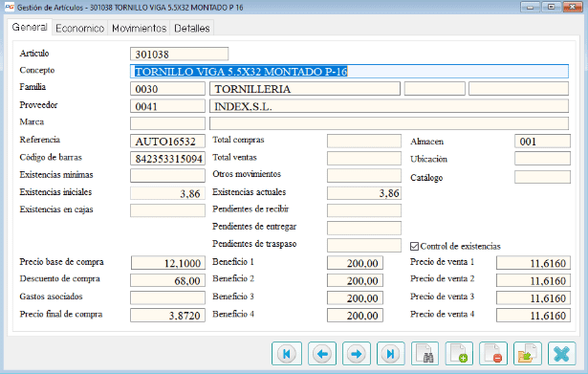Viewport: 588px width, 374px height.
Task: Go to the previous article record
Action: pyautogui.click(x=322, y=353)
